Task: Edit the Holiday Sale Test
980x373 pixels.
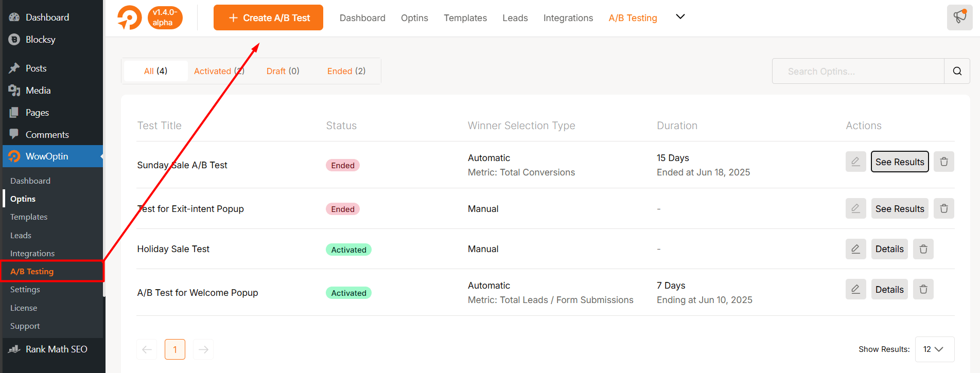Action: pyautogui.click(x=855, y=249)
